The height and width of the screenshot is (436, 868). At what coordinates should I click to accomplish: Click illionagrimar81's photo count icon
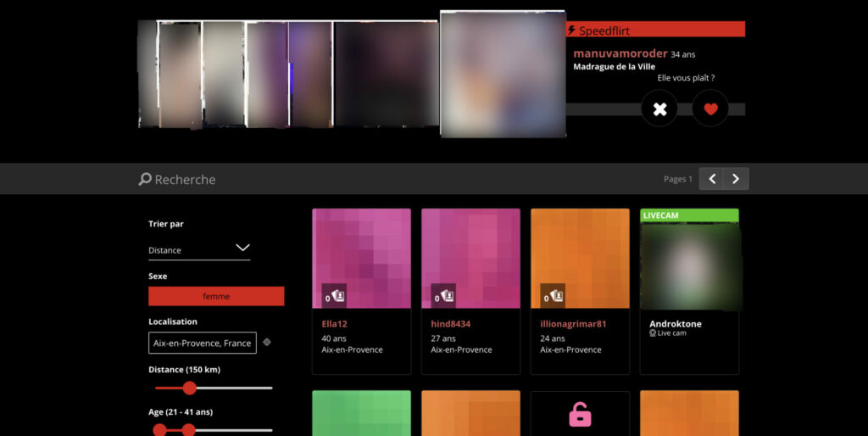pos(553,296)
